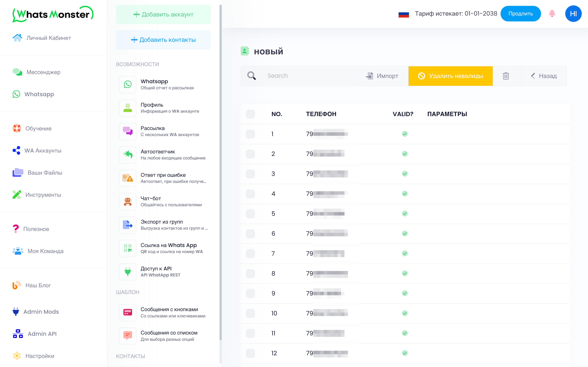The height and width of the screenshot is (367, 588).
Task: Click the magnifier search icon
Action: click(x=251, y=76)
